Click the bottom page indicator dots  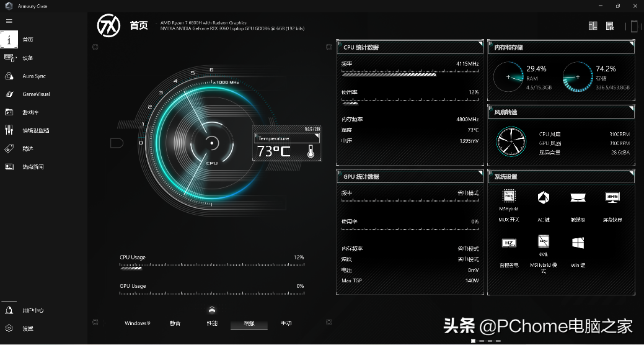(x=487, y=341)
